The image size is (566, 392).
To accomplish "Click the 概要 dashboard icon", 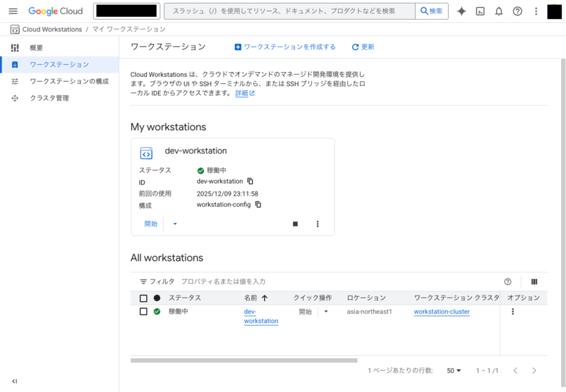I will click(x=15, y=48).
